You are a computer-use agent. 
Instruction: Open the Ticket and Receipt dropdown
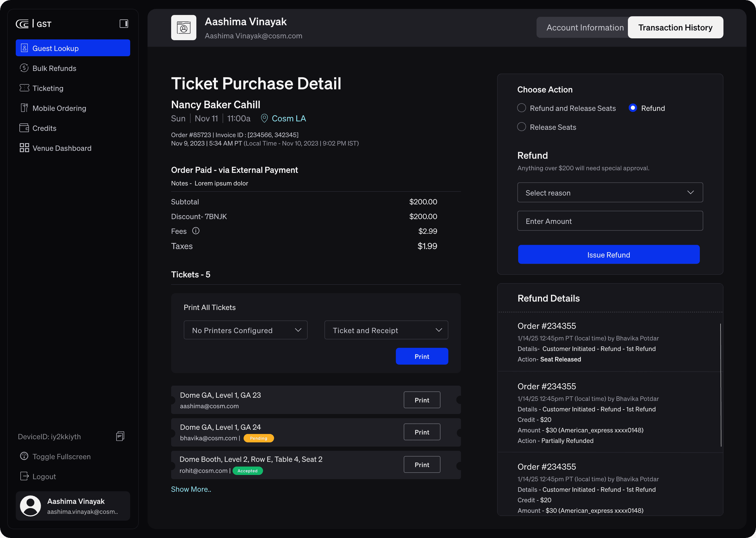click(386, 330)
